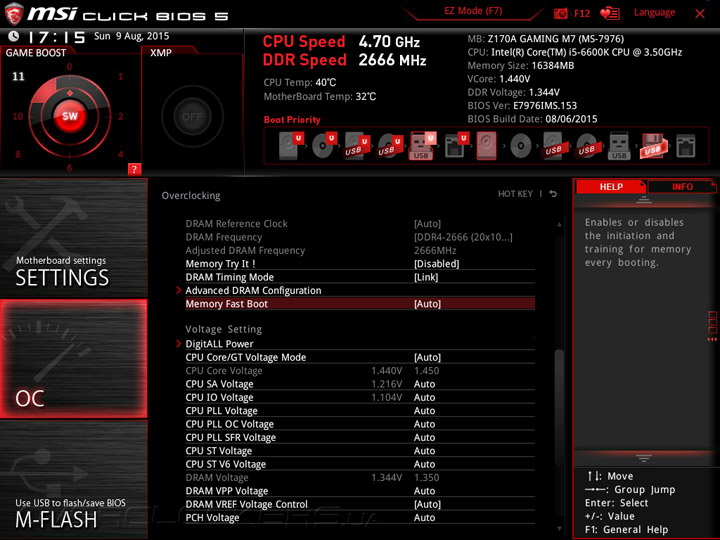Edit the CPU PLL SFR Voltage value
Screen dimensions: 720x540
424,437
